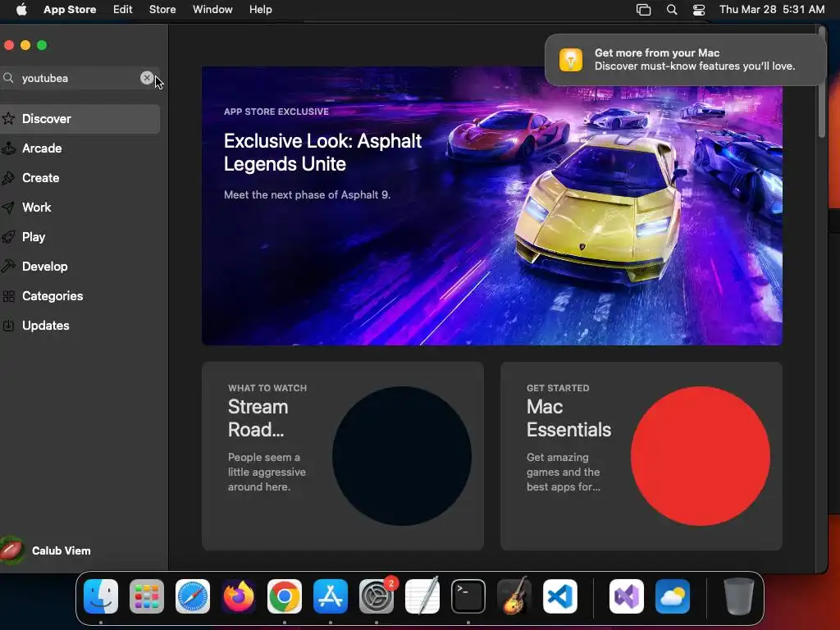Go to Create in sidebar
The width and height of the screenshot is (840, 630).
click(80, 178)
